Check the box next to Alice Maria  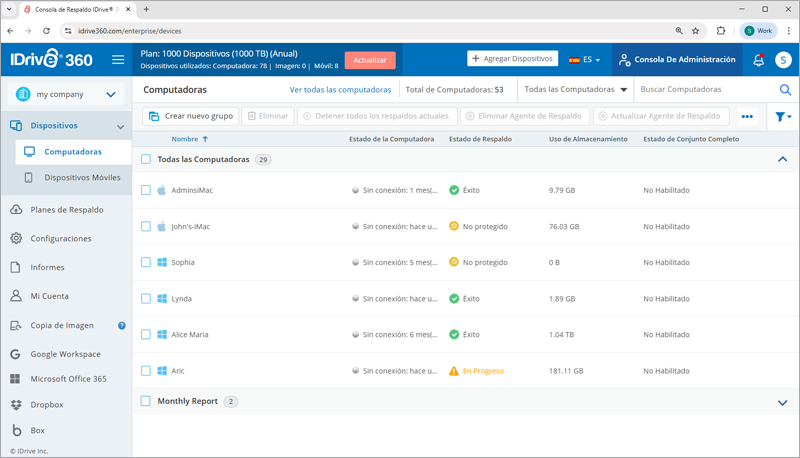[146, 334]
